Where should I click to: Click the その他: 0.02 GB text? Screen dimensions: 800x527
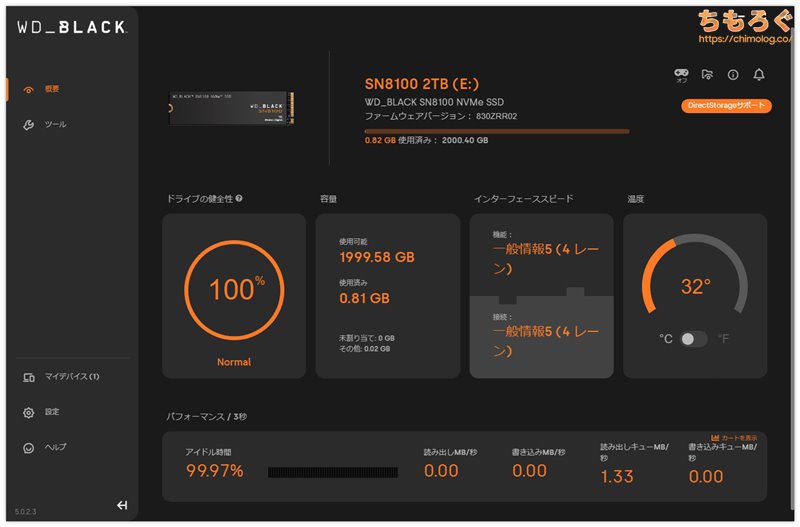pyautogui.click(x=364, y=349)
